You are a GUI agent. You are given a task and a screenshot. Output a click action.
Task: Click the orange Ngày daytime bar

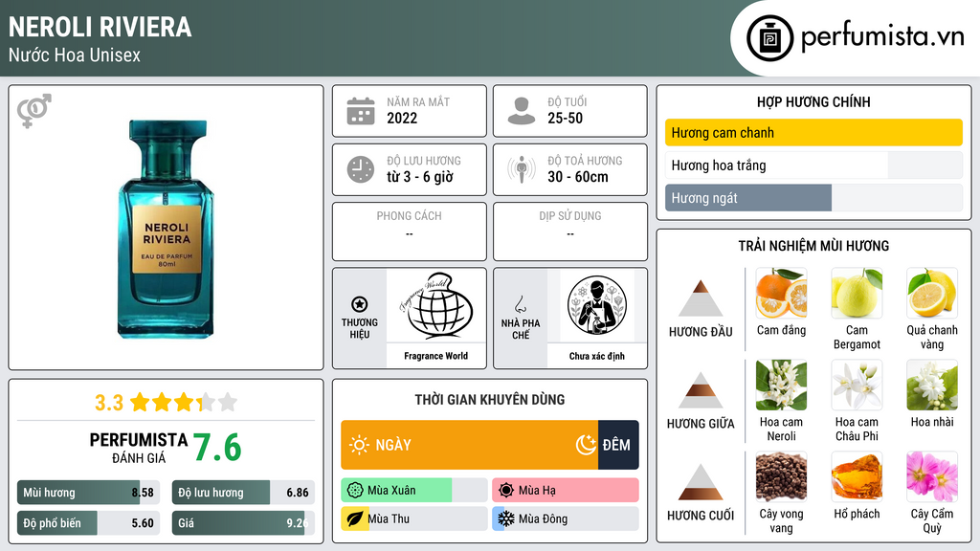click(x=469, y=445)
